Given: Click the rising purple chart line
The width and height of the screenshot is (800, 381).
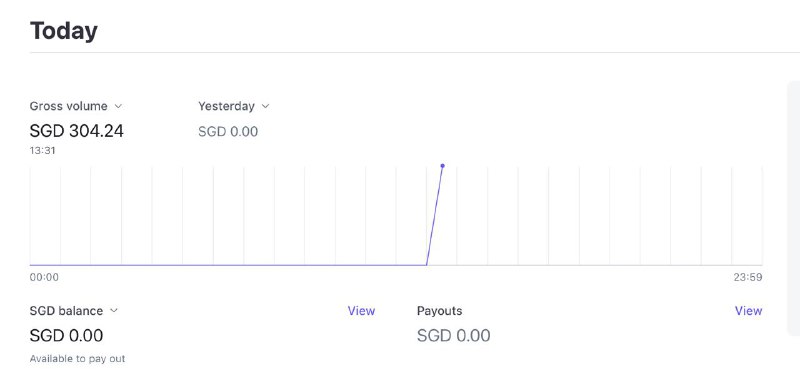Looking at the screenshot, I should coord(434,216).
